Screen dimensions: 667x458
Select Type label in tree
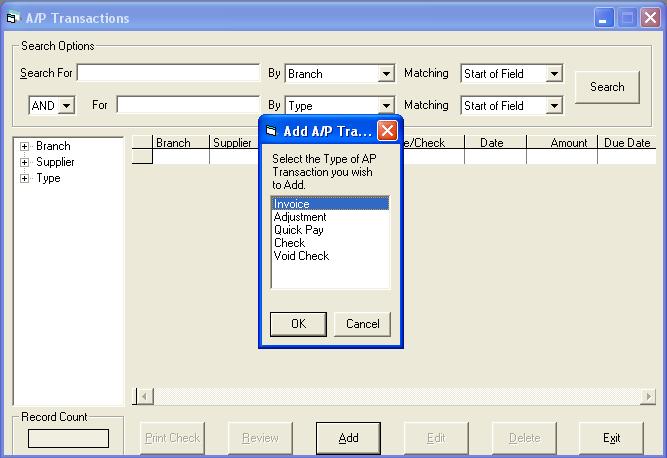tap(48, 178)
